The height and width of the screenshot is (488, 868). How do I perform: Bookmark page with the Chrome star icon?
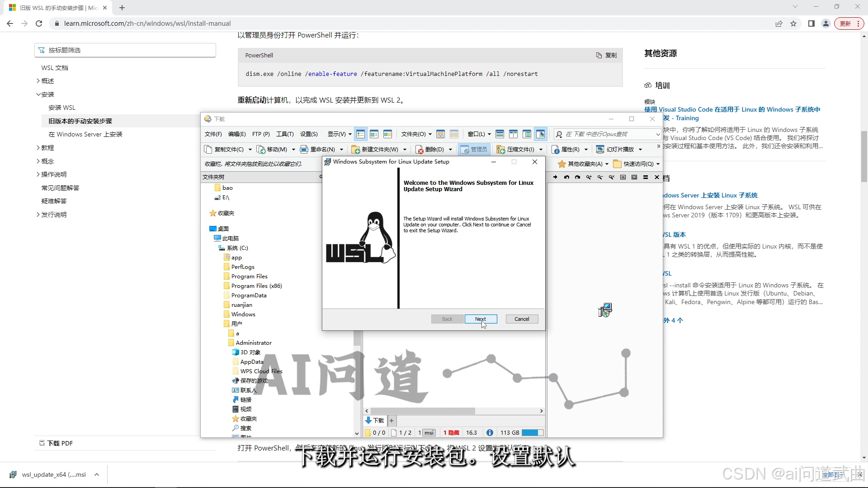pos(793,23)
